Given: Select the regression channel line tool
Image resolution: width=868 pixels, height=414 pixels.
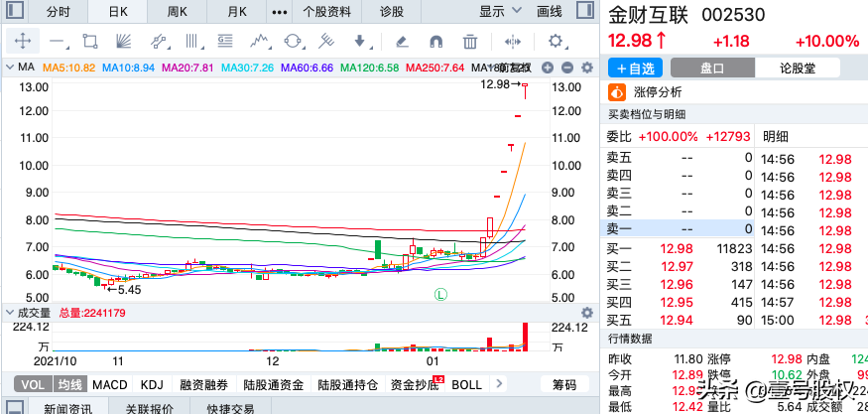Looking at the screenshot, I should pyautogui.click(x=159, y=41).
